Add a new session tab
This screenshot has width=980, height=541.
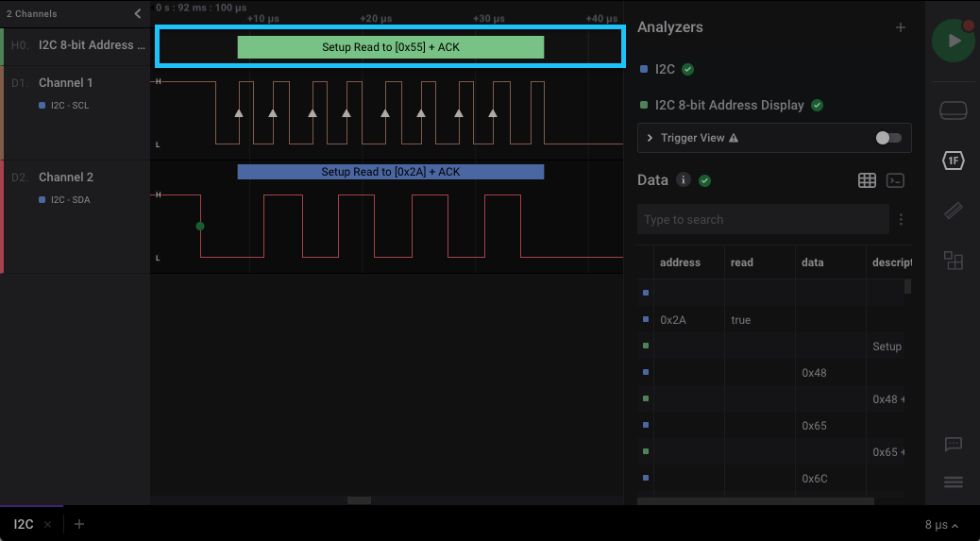click(x=79, y=524)
